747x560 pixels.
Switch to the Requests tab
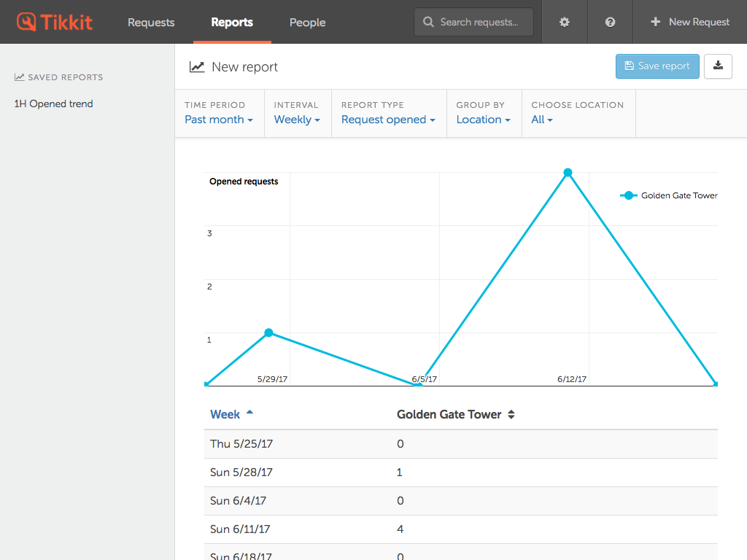click(x=151, y=22)
